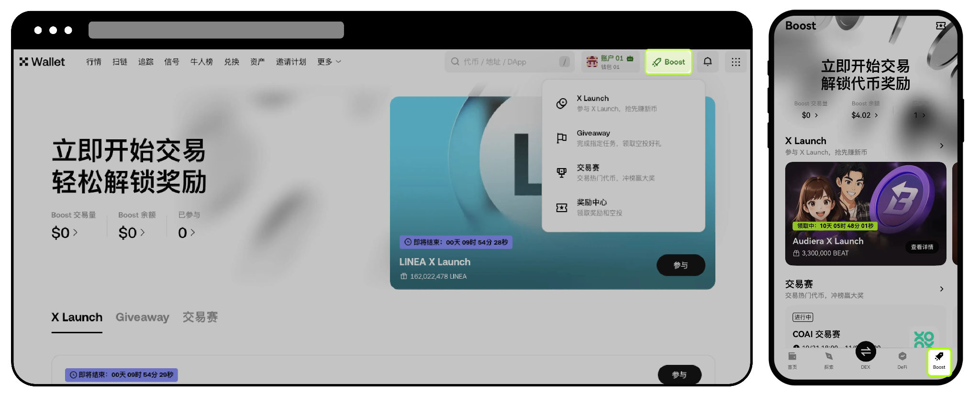
Task: Switch to the Giveaway tab
Action: click(143, 317)
